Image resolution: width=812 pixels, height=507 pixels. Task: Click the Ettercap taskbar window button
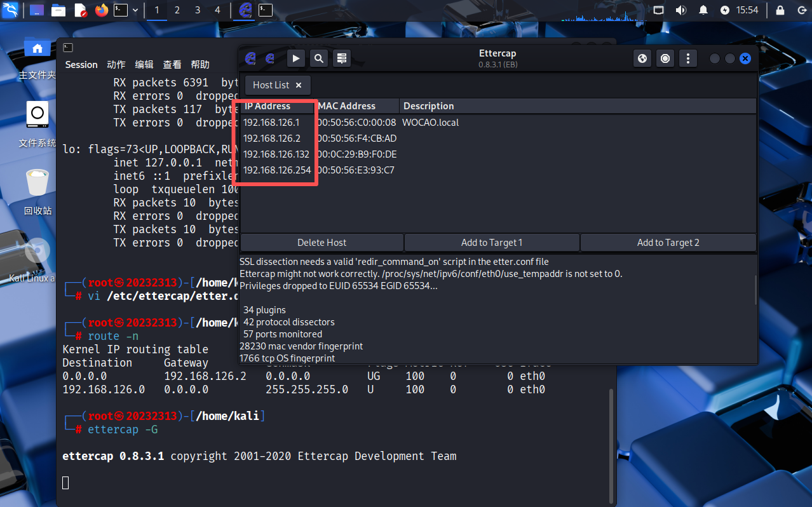pyautogui.click(x=245, y=10)
